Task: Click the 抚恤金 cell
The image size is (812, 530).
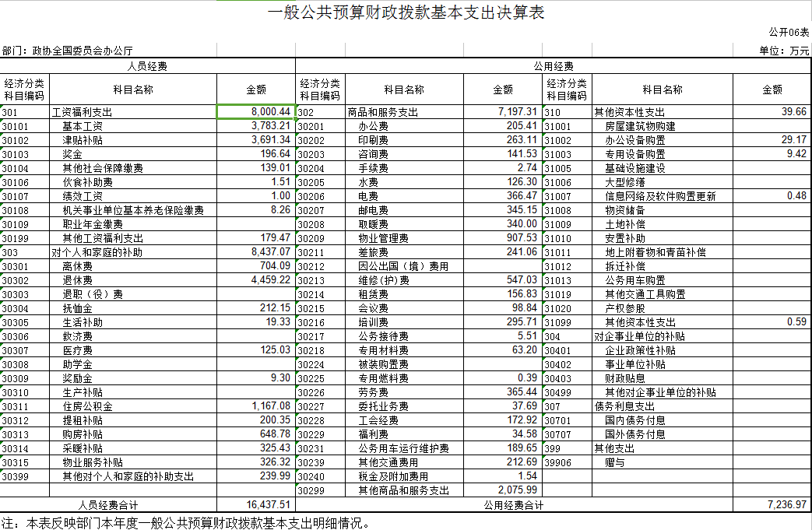Action: [x=133, y=308]
